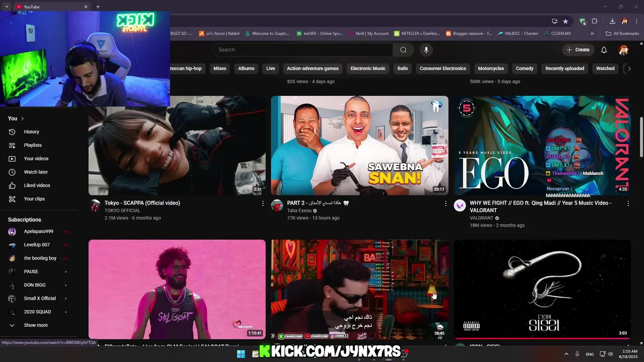The image size is (644, 362).
Task: Select the Electronic Music chip
Action: click(x=368, y=68)
